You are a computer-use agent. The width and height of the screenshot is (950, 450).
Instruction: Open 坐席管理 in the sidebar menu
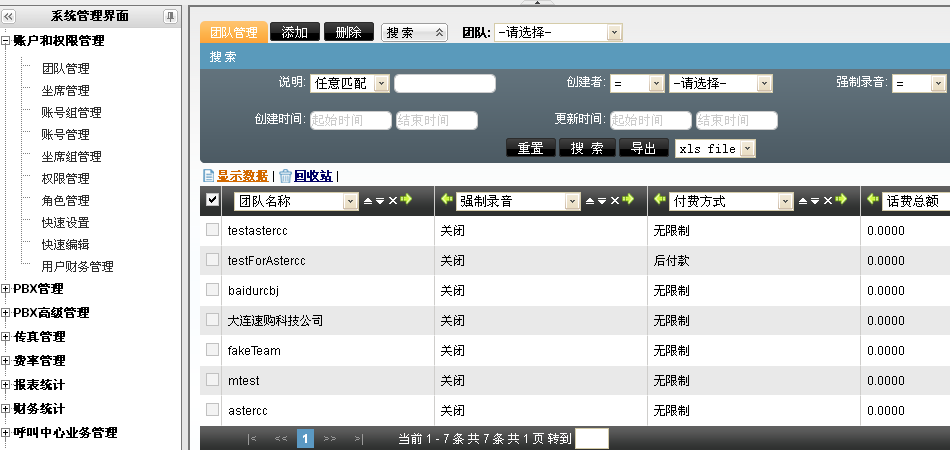coord(65,91)
